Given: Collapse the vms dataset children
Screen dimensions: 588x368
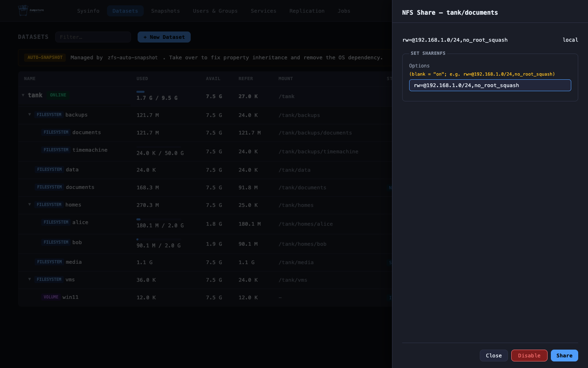Looking at the screenshot, I should pos(29,279).
